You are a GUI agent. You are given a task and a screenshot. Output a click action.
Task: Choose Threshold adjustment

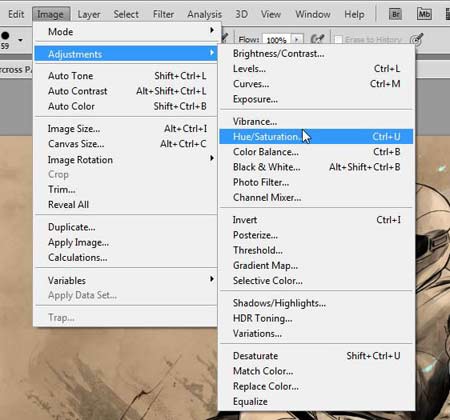tap(316, 250)
